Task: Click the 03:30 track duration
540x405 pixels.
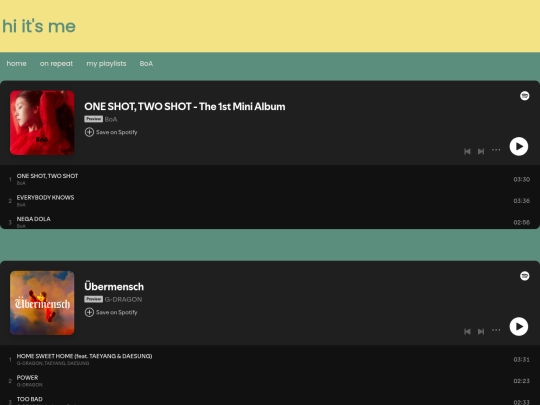Action: point(521,179)
